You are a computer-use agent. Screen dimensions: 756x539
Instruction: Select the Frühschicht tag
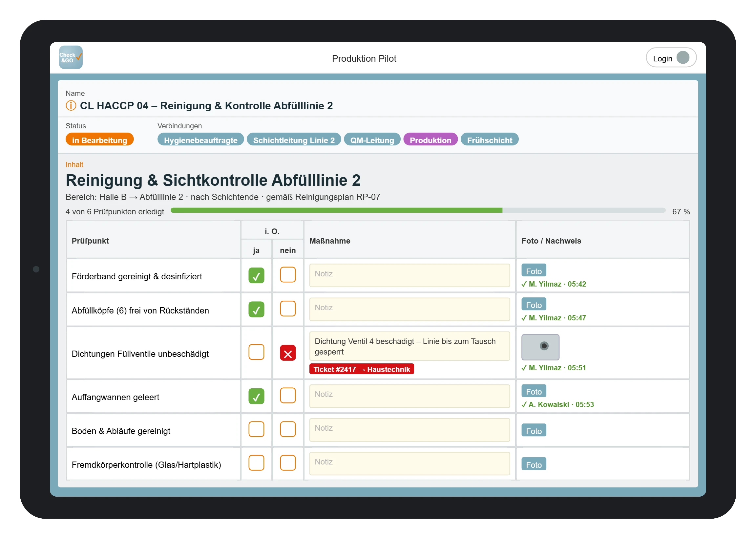(x=489, y=140)
